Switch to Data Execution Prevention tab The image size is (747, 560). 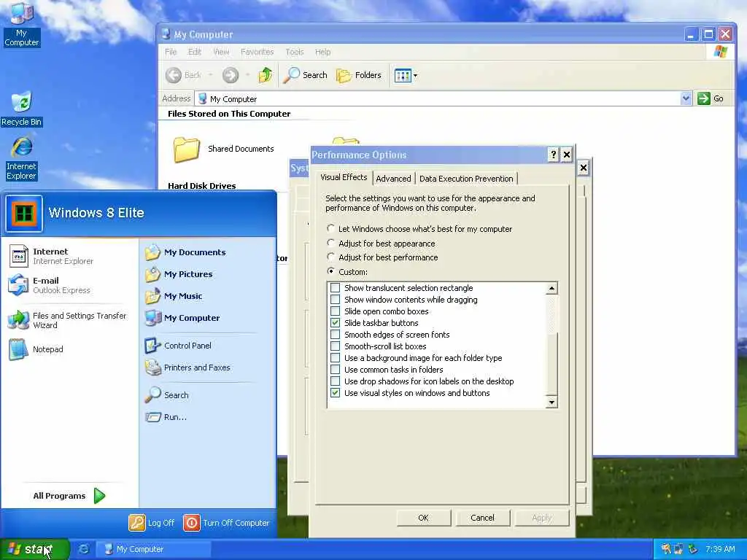point(466,179)
